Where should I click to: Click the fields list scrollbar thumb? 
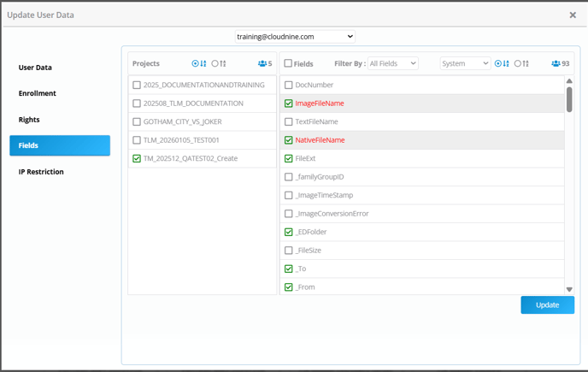coord(569,99)
